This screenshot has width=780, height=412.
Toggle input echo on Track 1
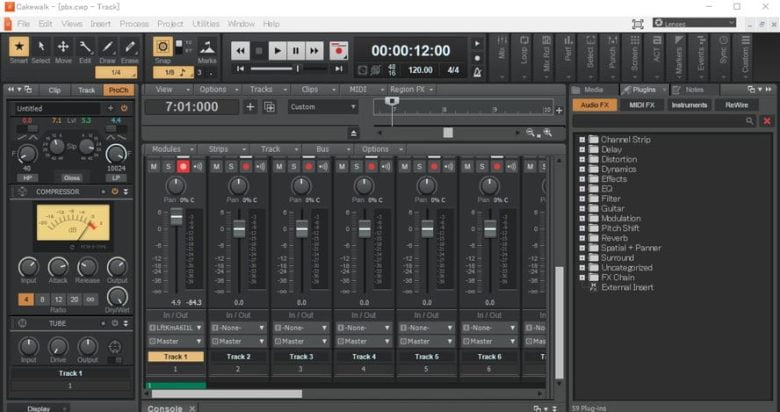(x=198, y=167)
